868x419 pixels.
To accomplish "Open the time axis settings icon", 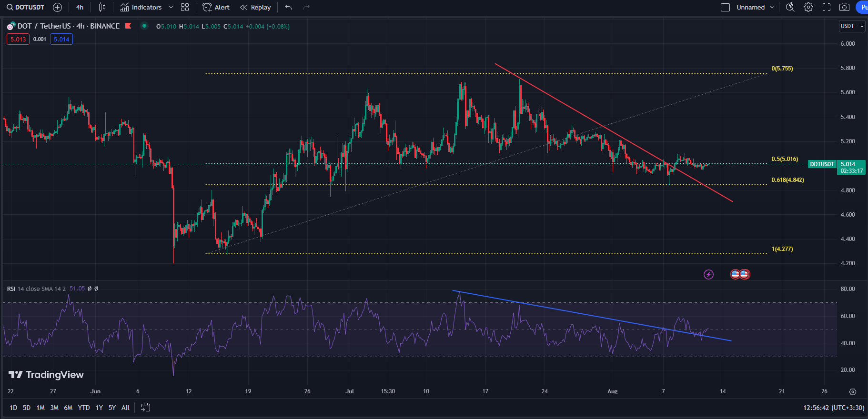I will pos(853,391).
